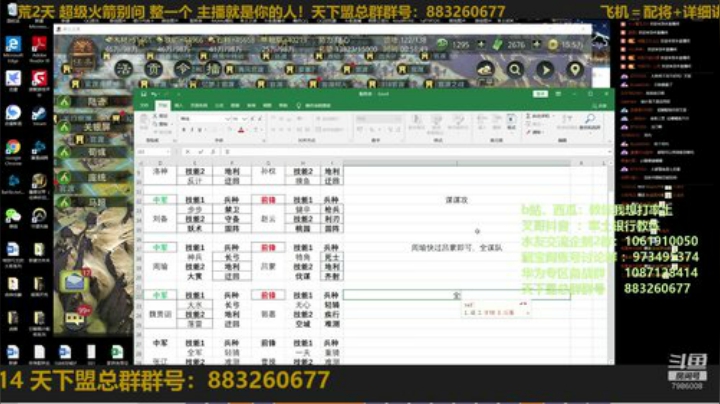This screenshot has width=720, height=404.
Task: Click the 共享 Share button in Excel
Action: pyautogui.click(x=600, y=106)
